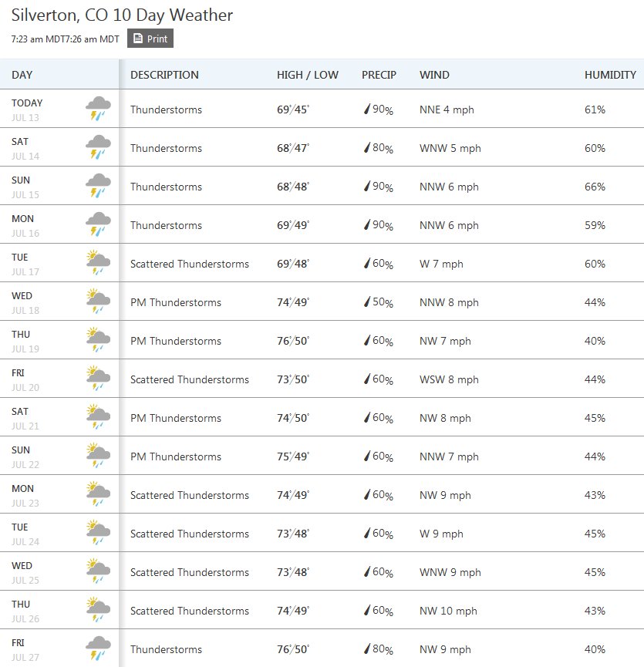Click the WIND column header
The image size is (644, 667).
(434, 75)
